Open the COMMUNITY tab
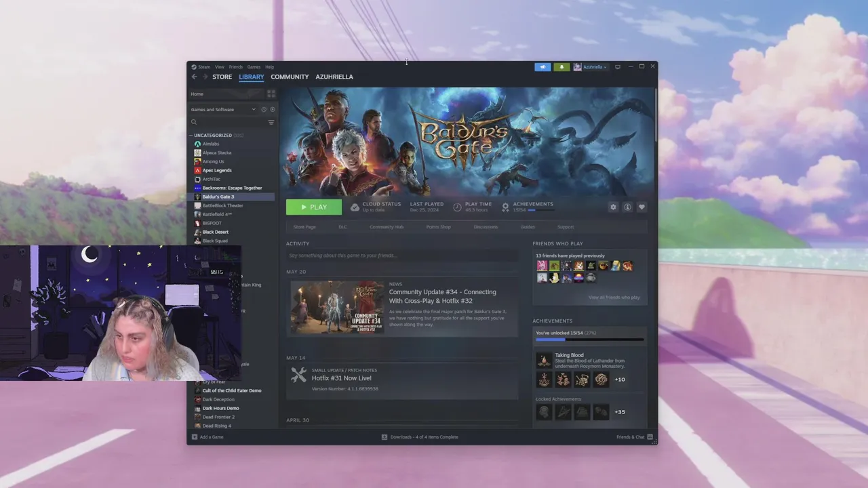This screenshot has height=488, width=868. click(290, 77)
